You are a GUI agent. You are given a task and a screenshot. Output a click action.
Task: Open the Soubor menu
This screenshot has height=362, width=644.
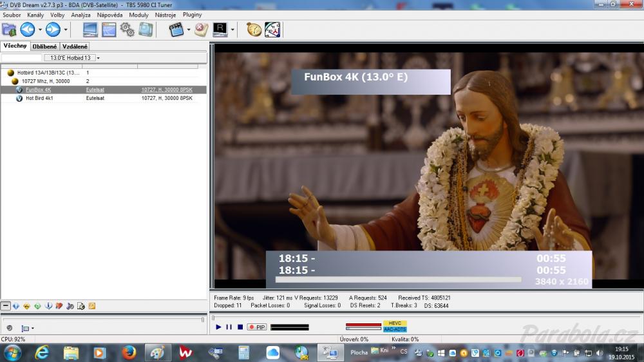(12, 15)
